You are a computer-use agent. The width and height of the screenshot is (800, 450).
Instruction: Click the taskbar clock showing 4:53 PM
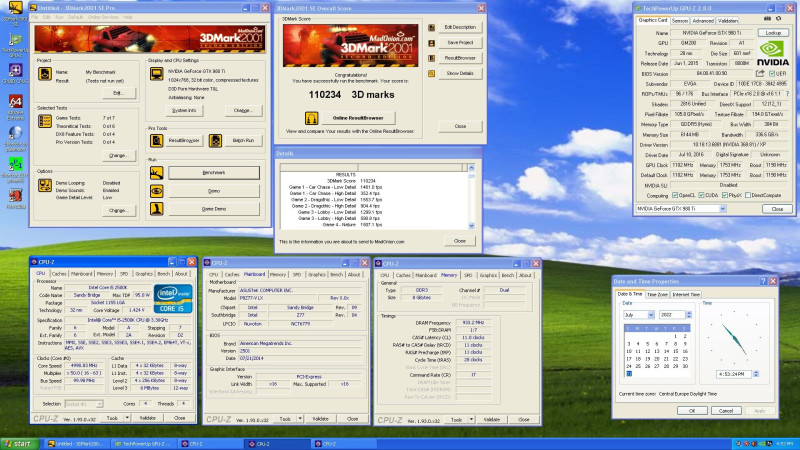point(784,444)
